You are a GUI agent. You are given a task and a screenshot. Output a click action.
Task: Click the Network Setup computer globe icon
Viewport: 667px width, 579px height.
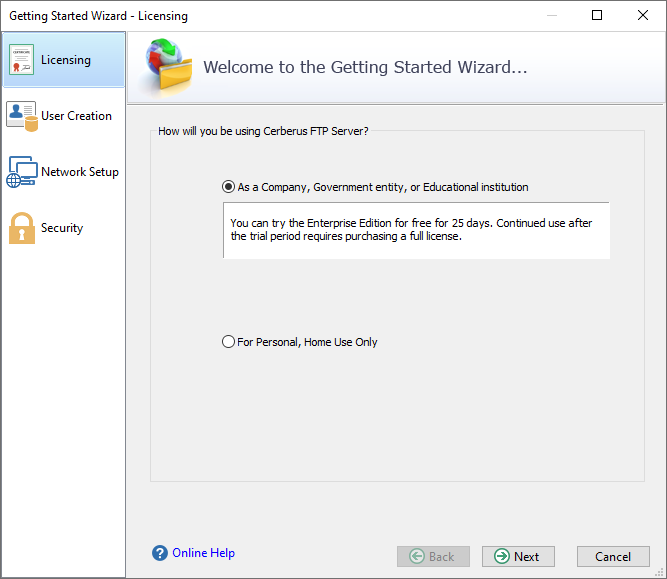tap(22, 172)
